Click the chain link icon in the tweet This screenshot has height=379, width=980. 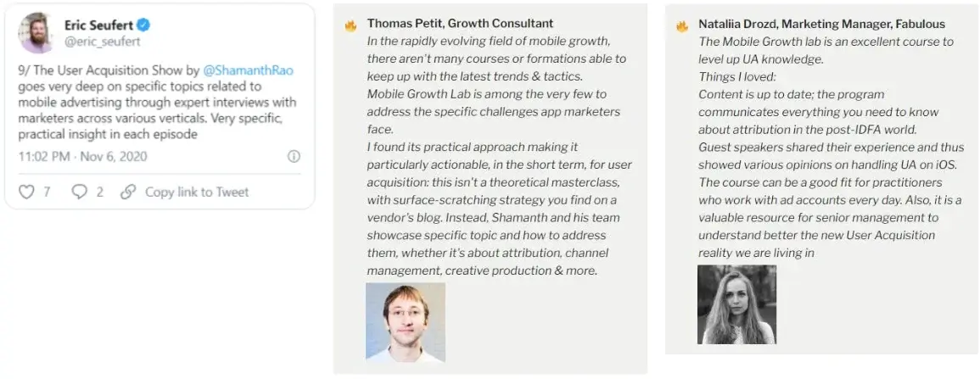pyautogui.click(x=128, y=192)
